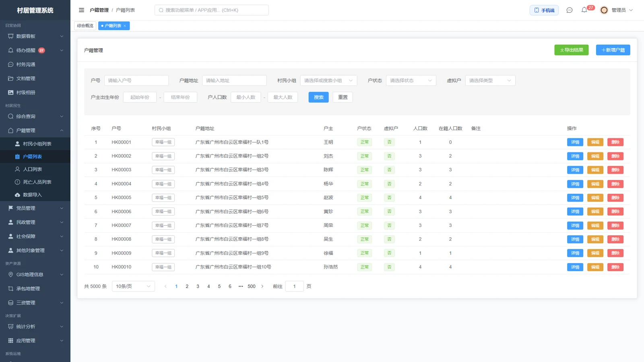The image size is (644, 362).
Task: Open notifications bell with 27 badge
Action: [x=584, y=10]
